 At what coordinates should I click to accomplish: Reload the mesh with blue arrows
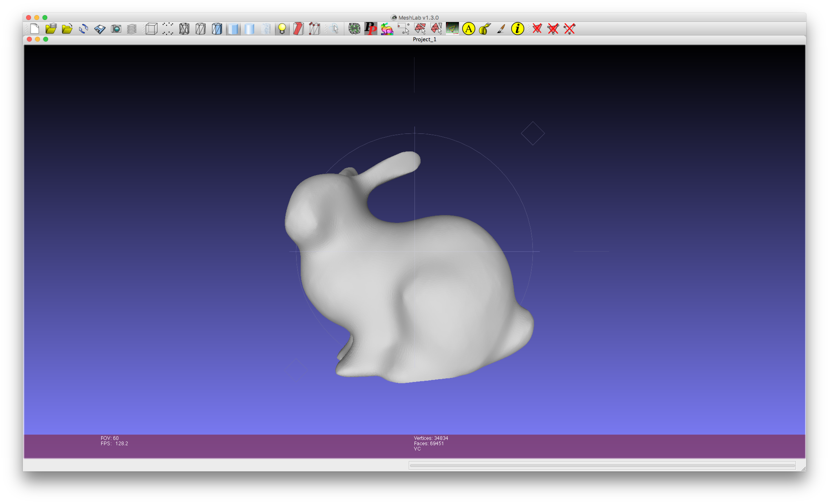click(x=83, y=29)
